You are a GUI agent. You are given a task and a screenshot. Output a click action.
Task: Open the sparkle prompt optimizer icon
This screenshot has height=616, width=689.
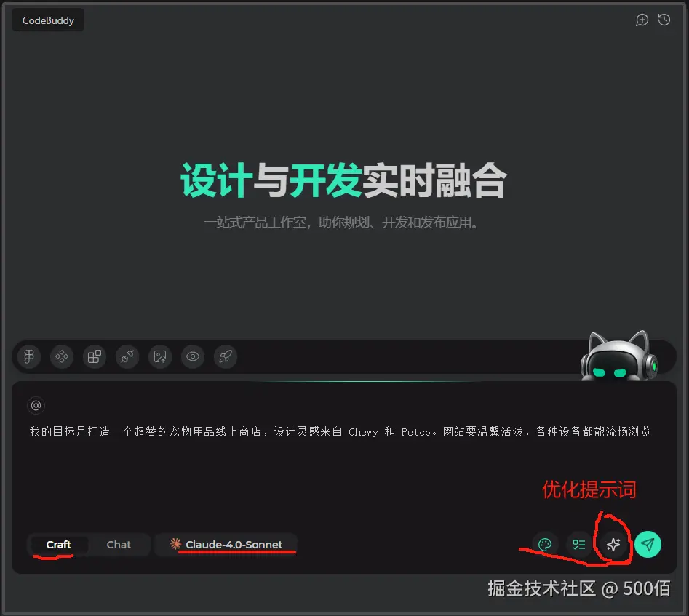613,544
